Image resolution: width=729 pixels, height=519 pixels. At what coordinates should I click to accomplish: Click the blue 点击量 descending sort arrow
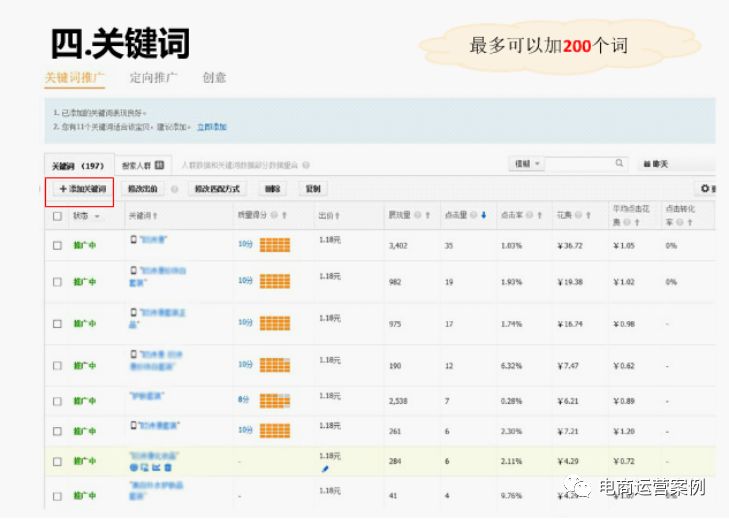pos(484,215)
